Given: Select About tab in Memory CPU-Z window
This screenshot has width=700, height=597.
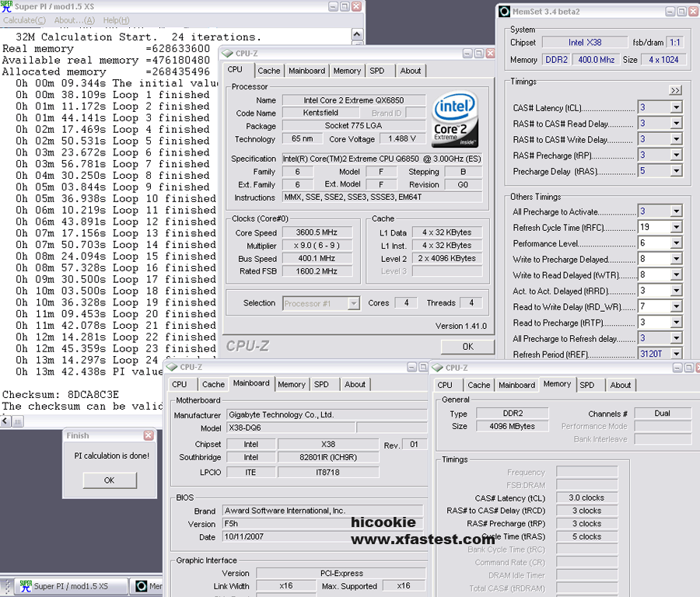Looking at the screenshot, I should [621, 385].
